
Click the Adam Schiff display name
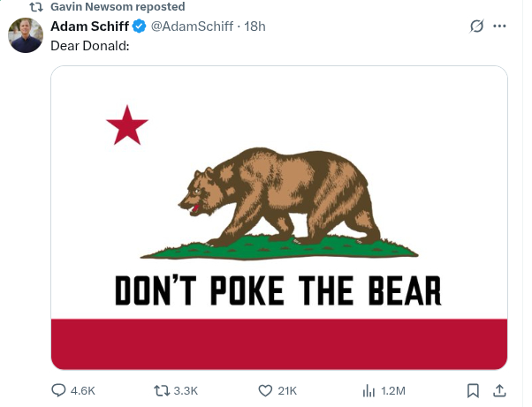pyautogui.click(x=89, y=26)
